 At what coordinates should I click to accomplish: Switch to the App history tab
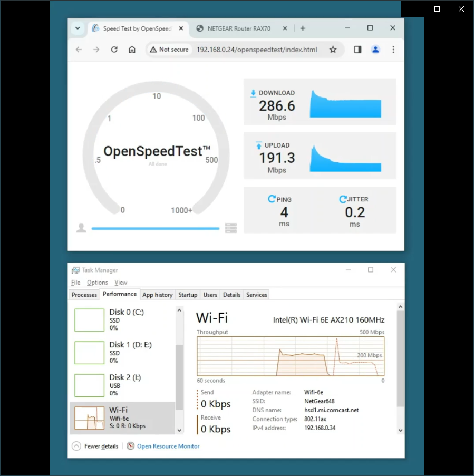(x=158, y=295)
